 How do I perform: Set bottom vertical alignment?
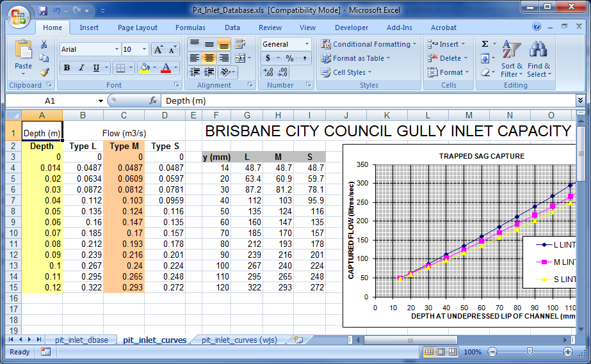224,44
